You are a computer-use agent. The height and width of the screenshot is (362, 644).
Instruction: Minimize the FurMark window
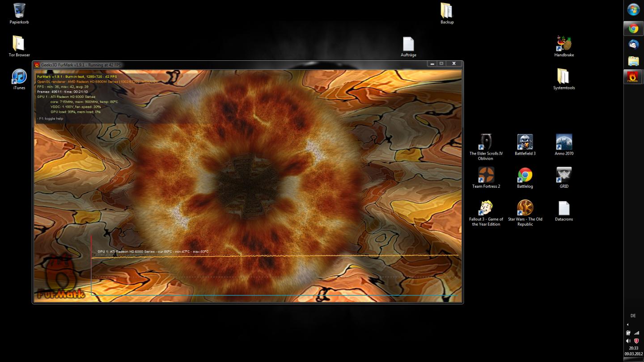click(x=432, y=64)
